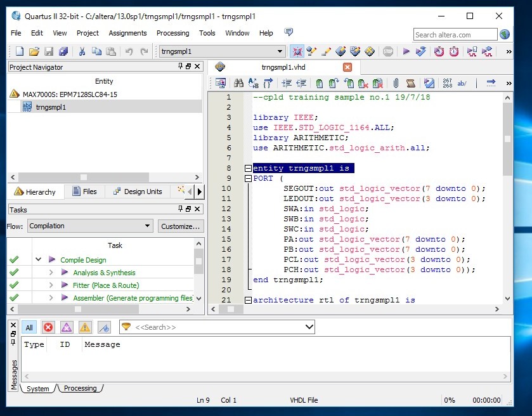
Task: Expand the Assembler task row
Action: [x=51, y=297]
